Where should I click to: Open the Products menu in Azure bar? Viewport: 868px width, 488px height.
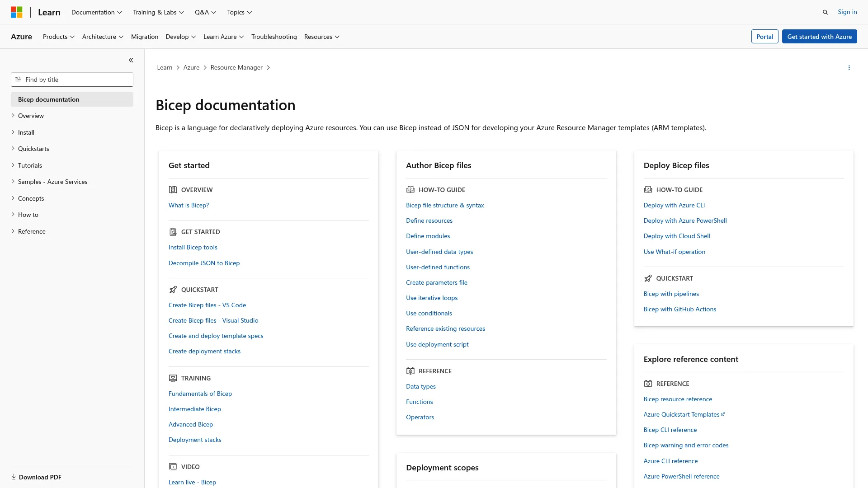[59, 37]
